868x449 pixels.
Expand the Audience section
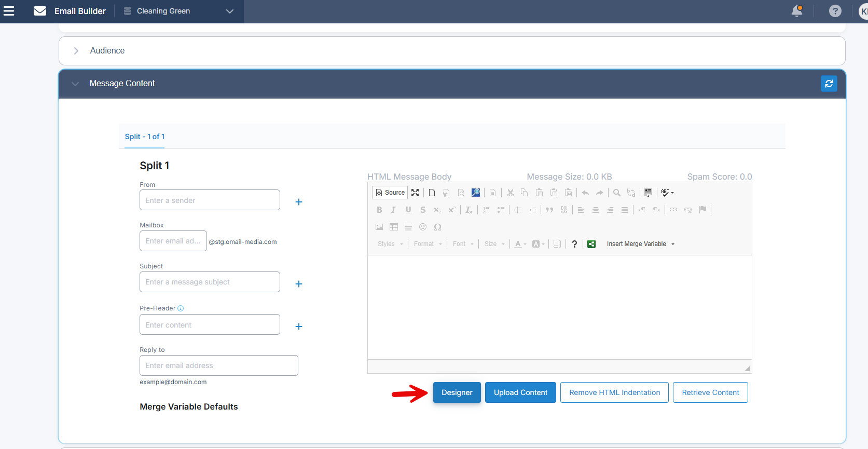(x=76, y=51)
